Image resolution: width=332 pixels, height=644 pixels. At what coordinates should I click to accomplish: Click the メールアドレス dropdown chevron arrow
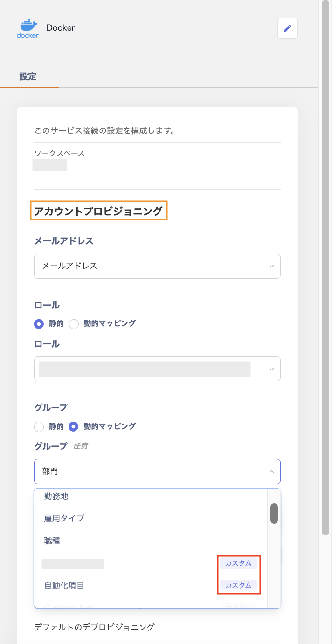tap(272, 266)
